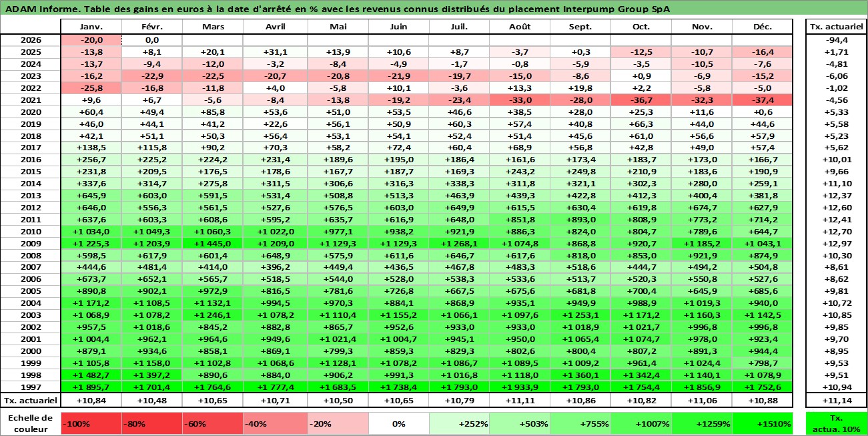This screenshot has width=868, height=436.
Task: Click the -100% color scale swatch
Action: [x=91, y=423]
